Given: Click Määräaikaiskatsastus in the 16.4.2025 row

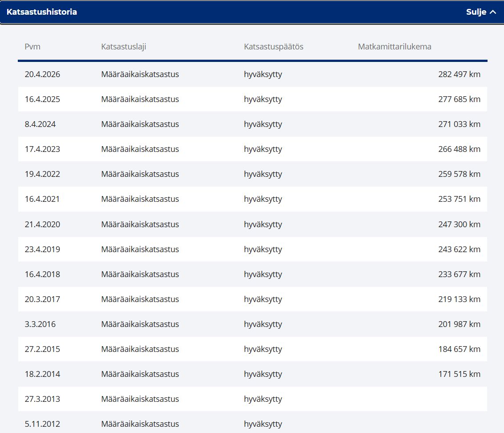Looking at the screenshot, I should (140, 99).
